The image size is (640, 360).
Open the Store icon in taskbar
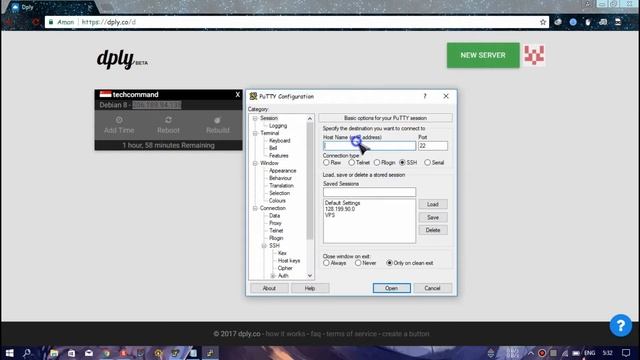[71, 353]
